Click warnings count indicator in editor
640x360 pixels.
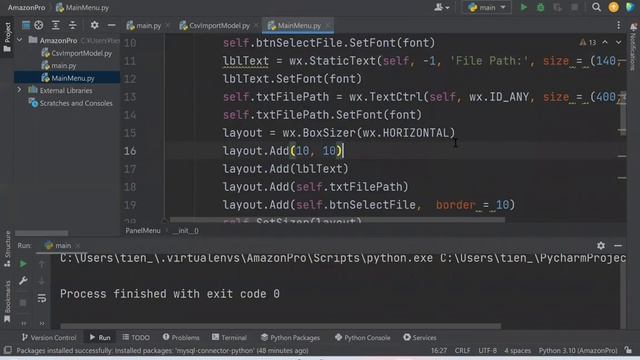pos(588,42)
